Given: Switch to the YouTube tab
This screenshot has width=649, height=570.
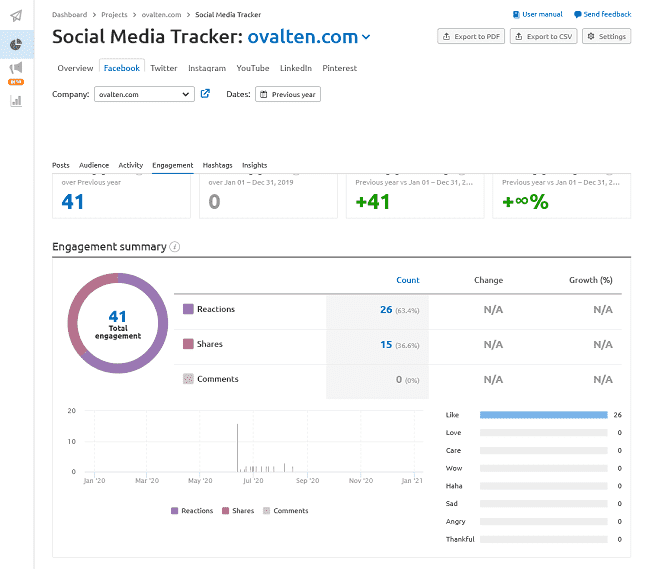Looking at the screenshot, I should tap(253, 68).
